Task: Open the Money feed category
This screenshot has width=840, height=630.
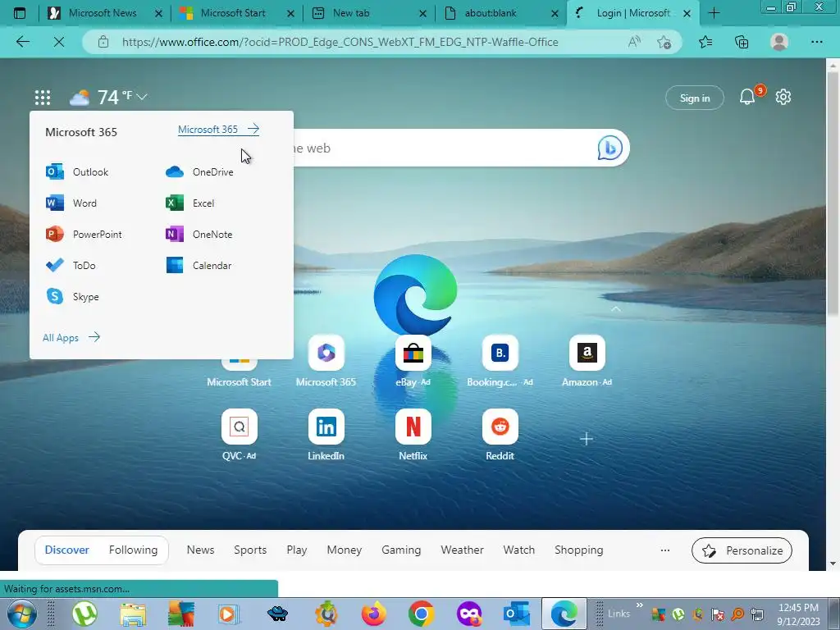Action: click(x=345, y=550)
